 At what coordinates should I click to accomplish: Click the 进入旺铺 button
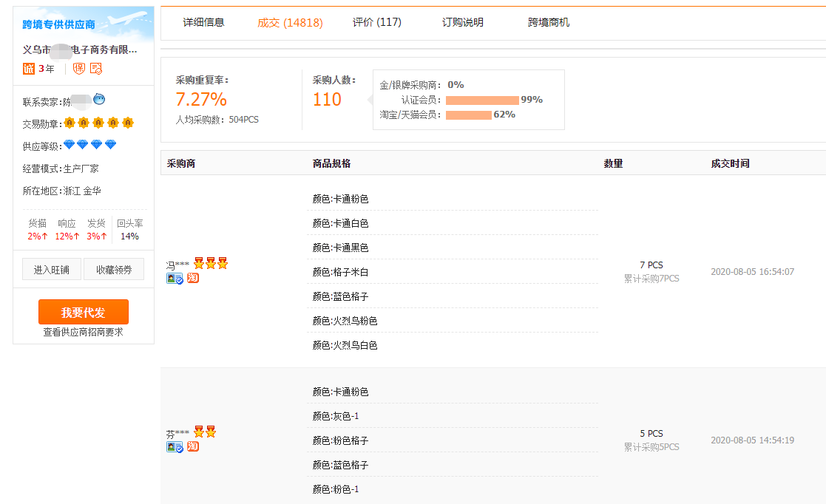pos(51,268)
